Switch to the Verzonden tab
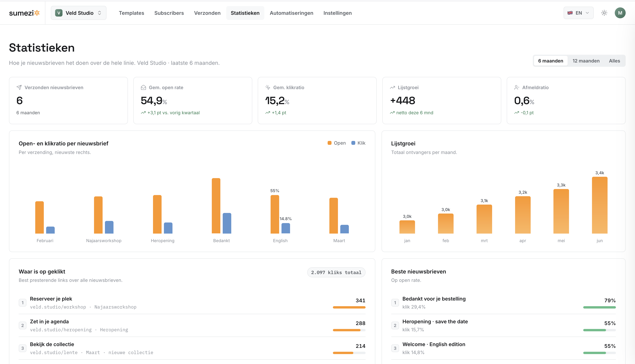The image size is (635, 364). [x=207, y=13]
